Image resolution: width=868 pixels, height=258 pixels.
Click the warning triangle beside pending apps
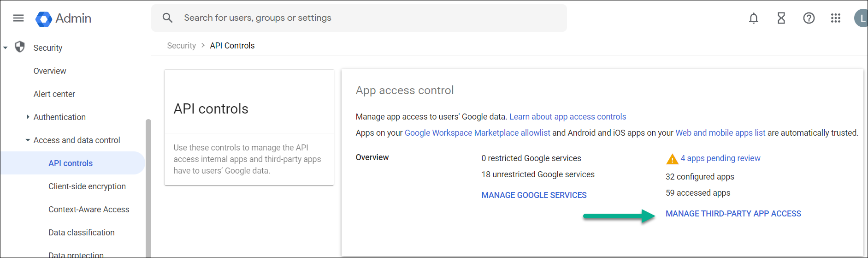(672, 159)
